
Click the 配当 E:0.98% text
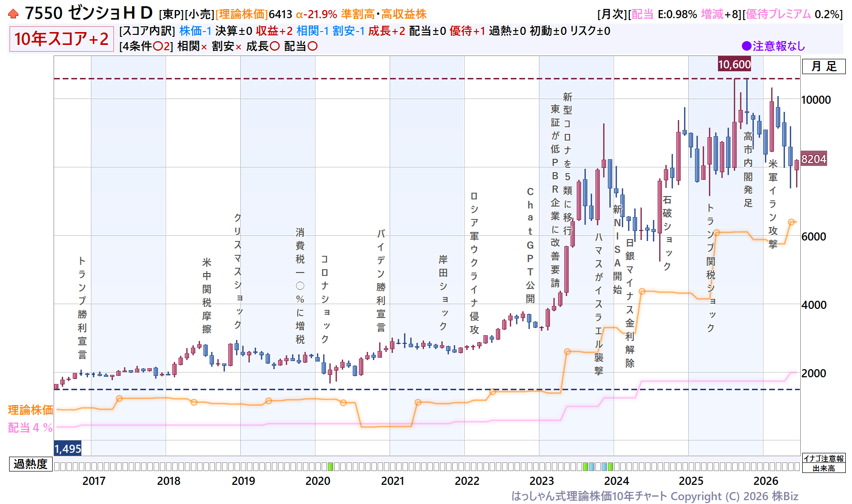pyautogui.click(x=664, y=14)
